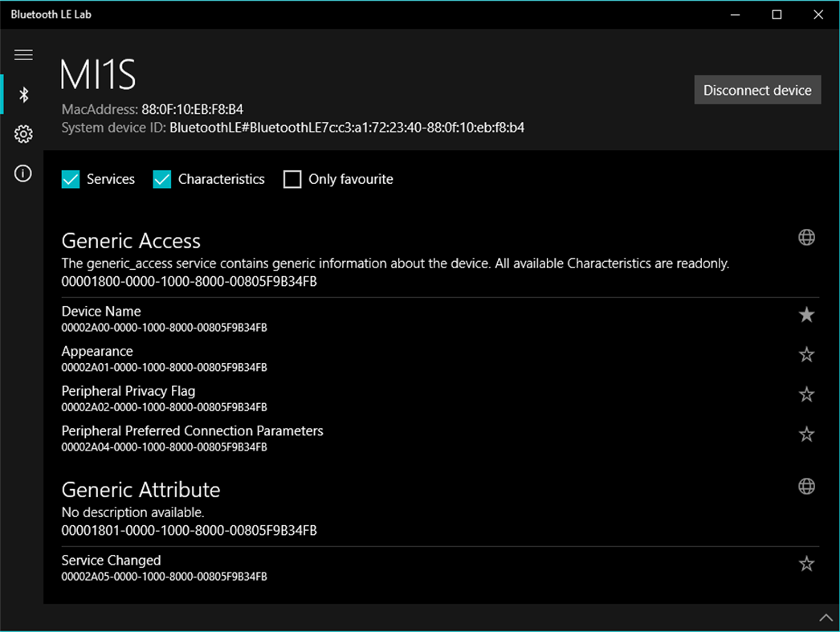
Task: Click the Disconnect device button
Action: (x=756, y=90)
